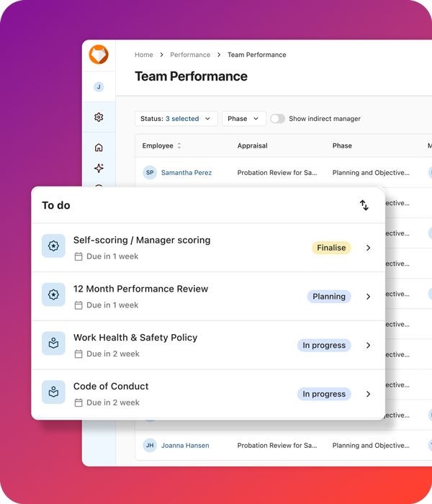Image resolution: width=432 pixels, height=504 pixels.
Task: Open the Status: 3 selected dropdown
Action: (x=176, y=119)
